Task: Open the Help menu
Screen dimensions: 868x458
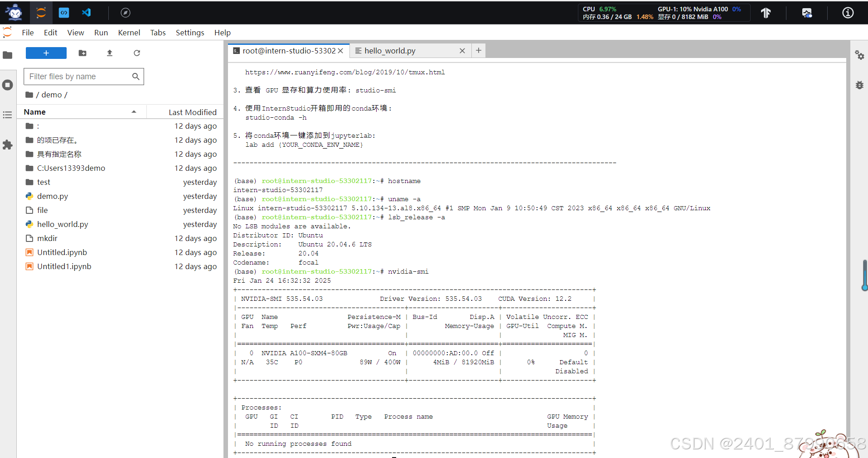Action: [223, 33]
